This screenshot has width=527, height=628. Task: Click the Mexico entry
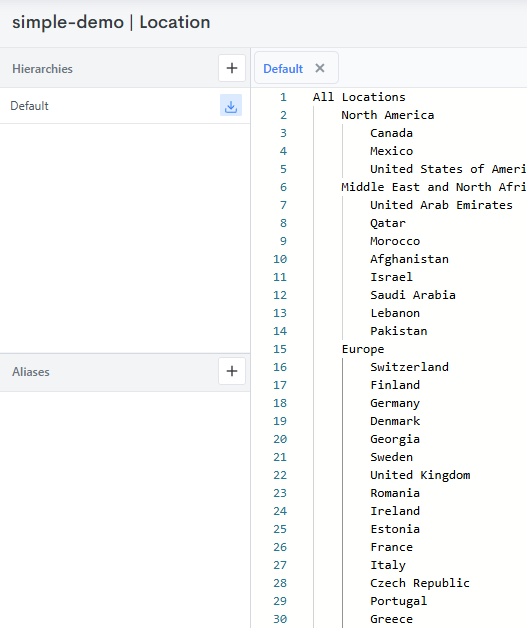(391, 151)
